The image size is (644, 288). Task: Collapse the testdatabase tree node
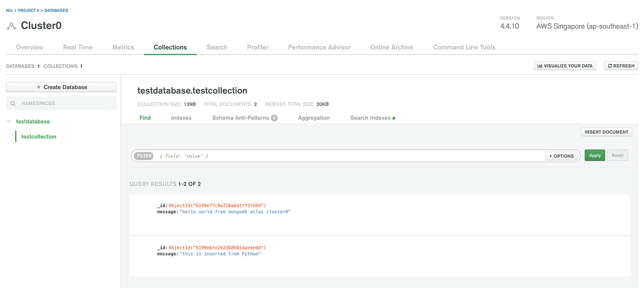tap(8, 122)
